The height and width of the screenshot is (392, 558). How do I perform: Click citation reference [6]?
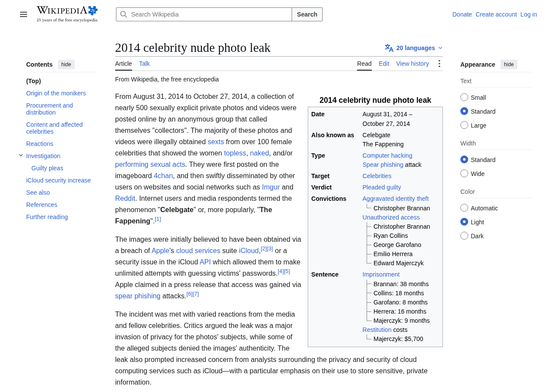click(190, 294)
